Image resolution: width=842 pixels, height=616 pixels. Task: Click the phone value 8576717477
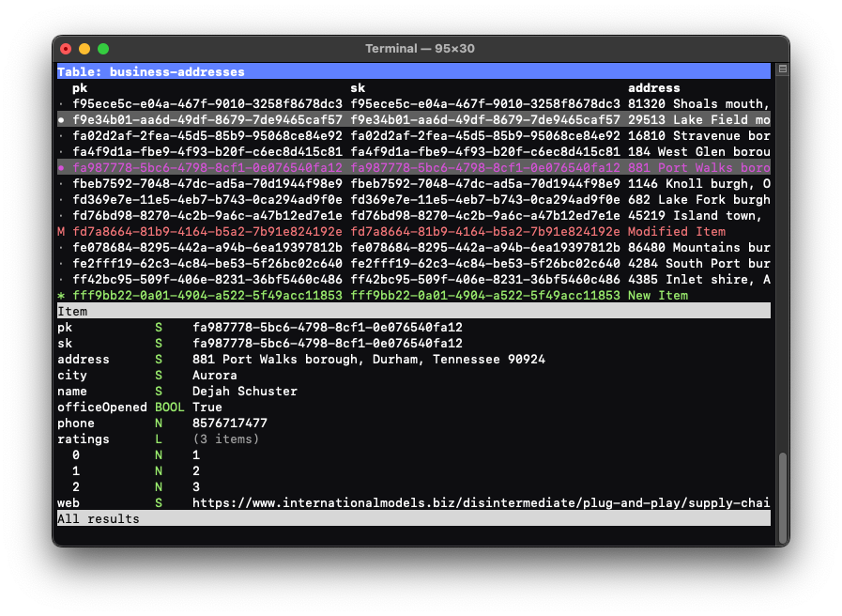(x=230, y=423)
